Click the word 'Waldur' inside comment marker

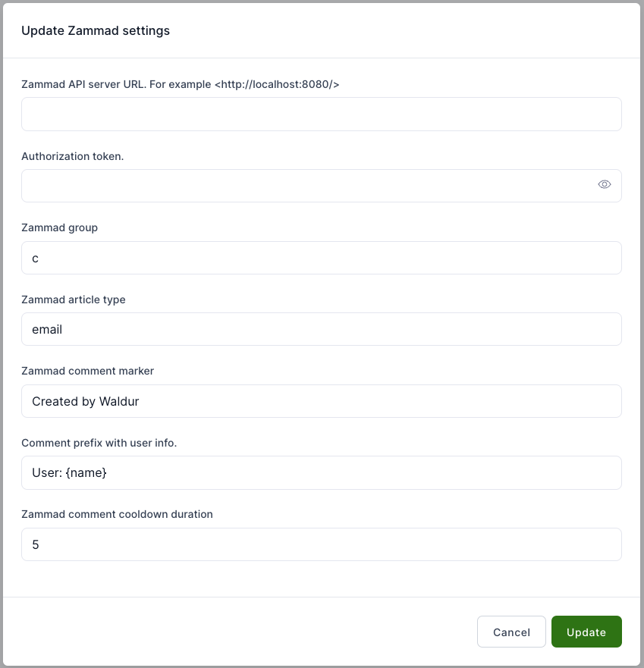tap(119, 401)
